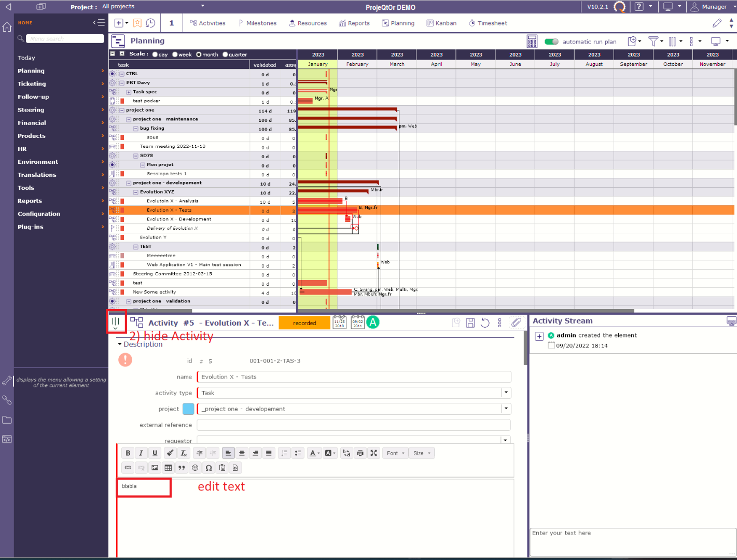Click the external reference input field
Viewport: 737px width, 560px height.
pos(353,425)
